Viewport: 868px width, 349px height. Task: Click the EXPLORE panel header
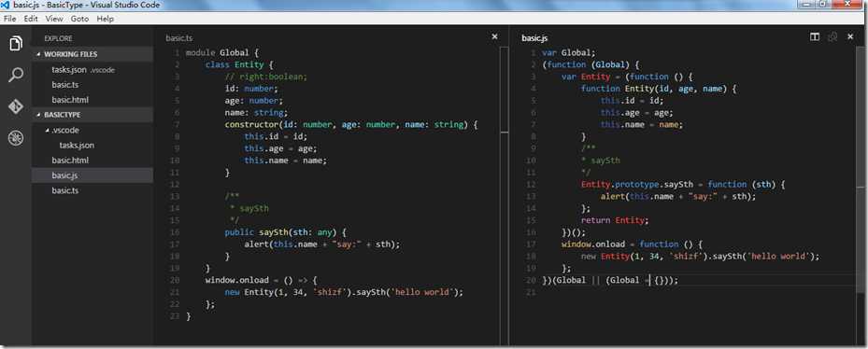(58, 38)
